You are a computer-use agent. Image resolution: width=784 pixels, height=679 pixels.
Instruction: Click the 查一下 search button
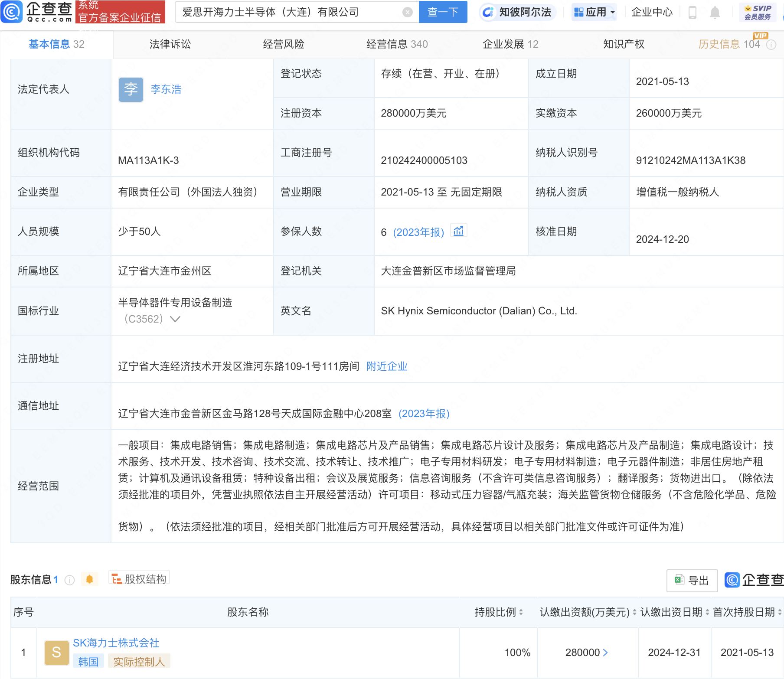(443, 12)
